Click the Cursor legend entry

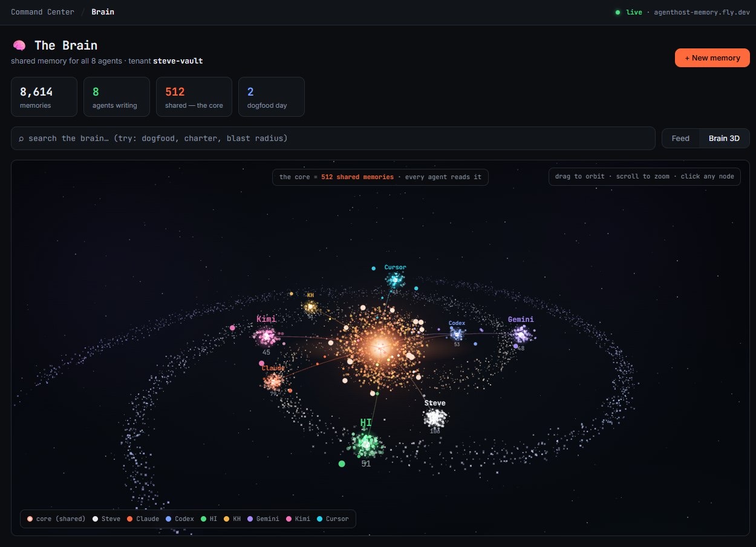pos(333,519)
